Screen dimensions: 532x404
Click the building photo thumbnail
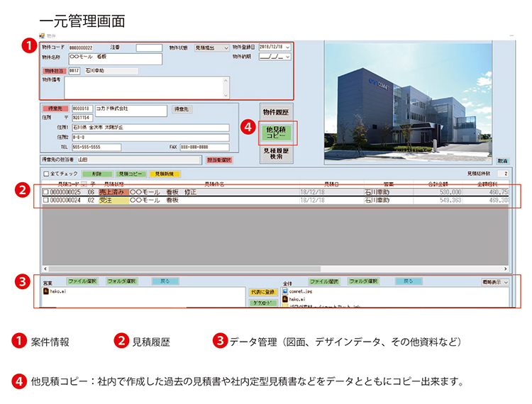(408, 101)
